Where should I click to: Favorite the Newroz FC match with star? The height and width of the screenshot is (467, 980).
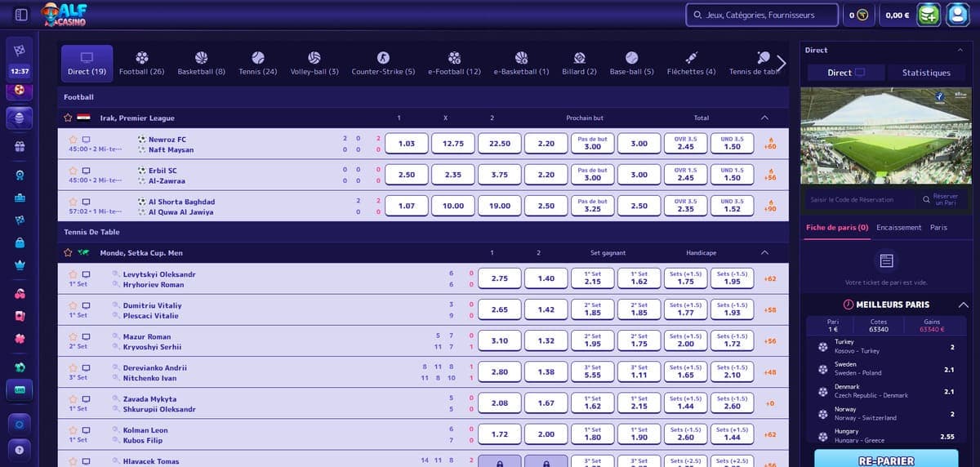click(x=73, y=140)
